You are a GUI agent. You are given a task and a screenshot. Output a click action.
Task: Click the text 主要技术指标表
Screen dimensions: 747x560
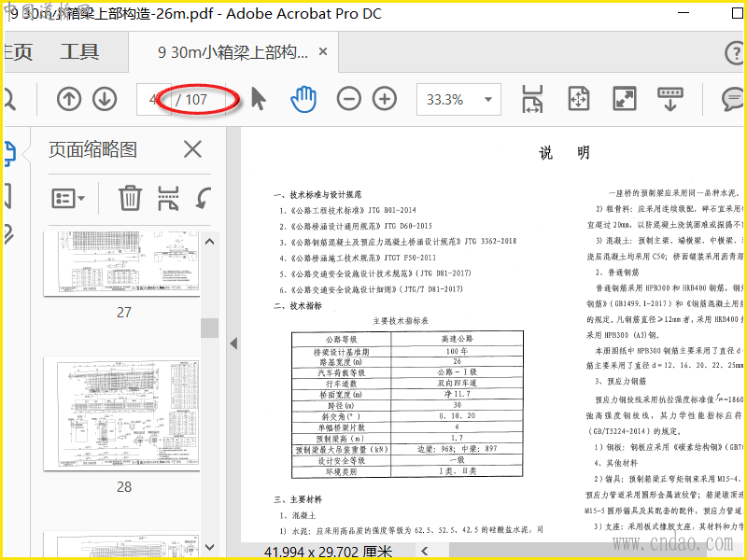401,320
